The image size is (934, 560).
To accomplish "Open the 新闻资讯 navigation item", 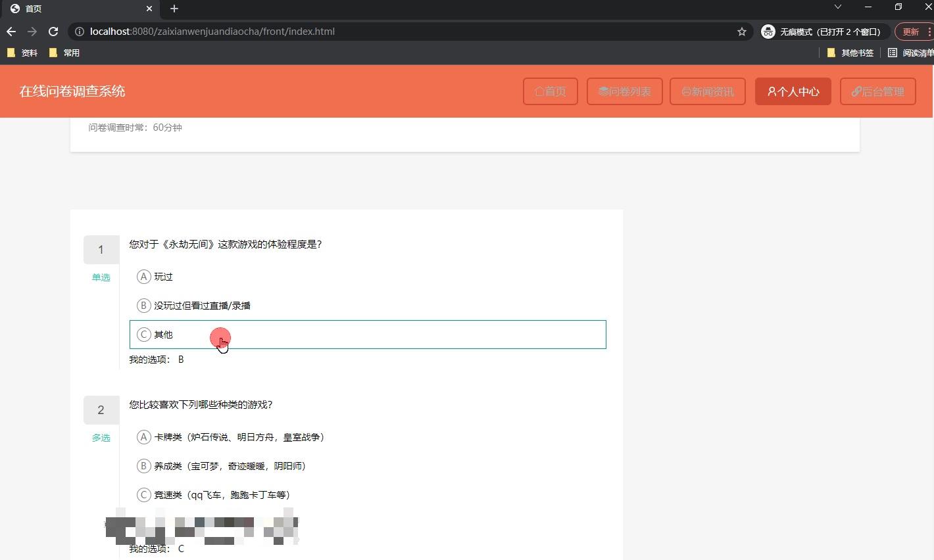I will pos(708,91).
